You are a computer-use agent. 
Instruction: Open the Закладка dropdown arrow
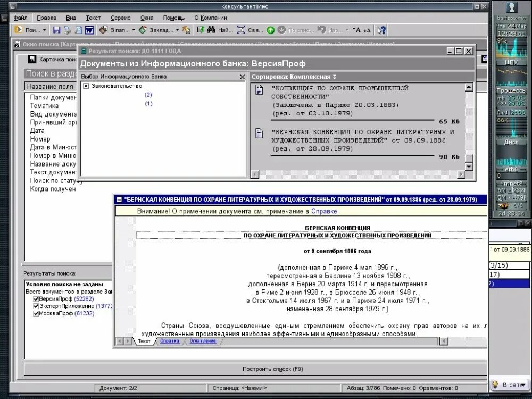point(178,30)
